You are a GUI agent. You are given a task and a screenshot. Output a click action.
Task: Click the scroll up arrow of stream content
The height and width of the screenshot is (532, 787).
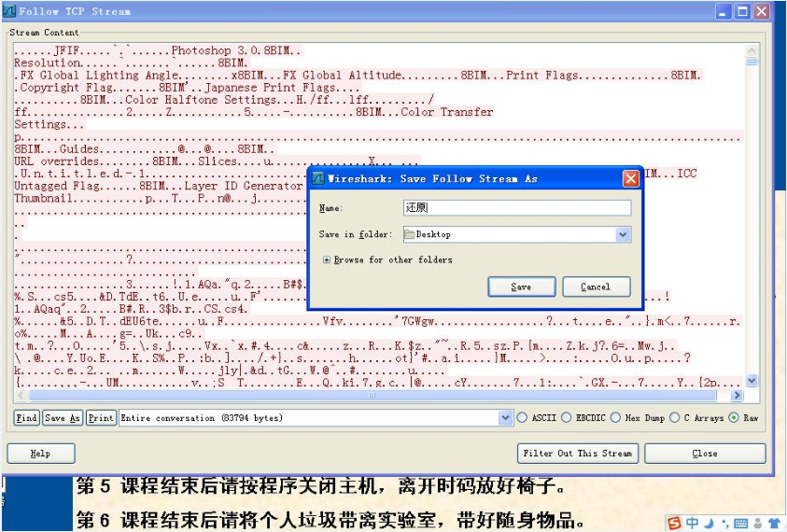coord(752,50)
